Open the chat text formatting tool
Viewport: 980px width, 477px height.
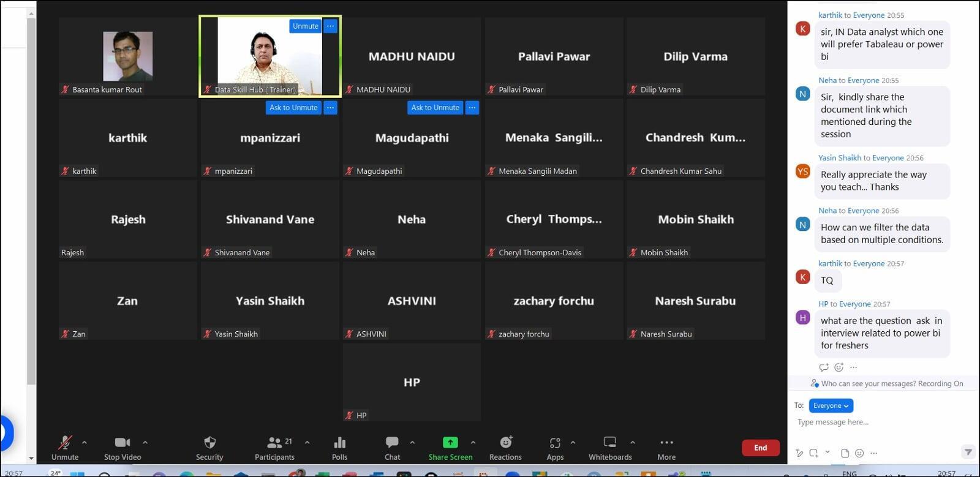click(799, 453)
